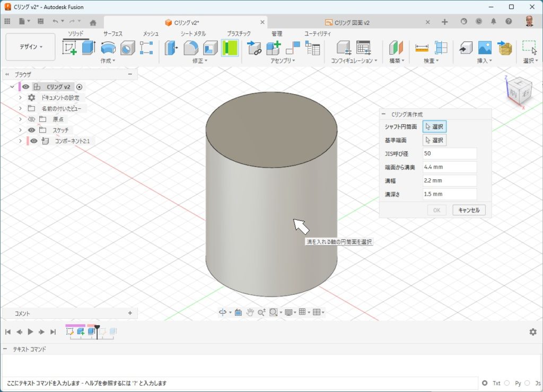Expand the ドキュメントの設定 tree node
This screenshot has width=543, height=392.
point(20,98)
